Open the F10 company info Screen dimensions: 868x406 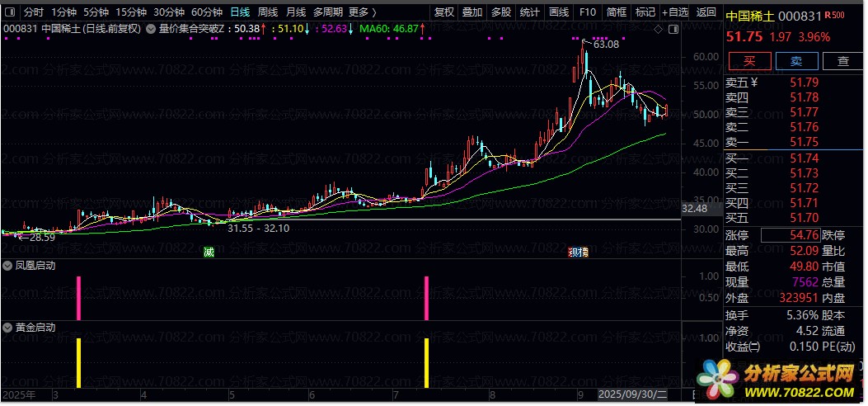point(587,12)
